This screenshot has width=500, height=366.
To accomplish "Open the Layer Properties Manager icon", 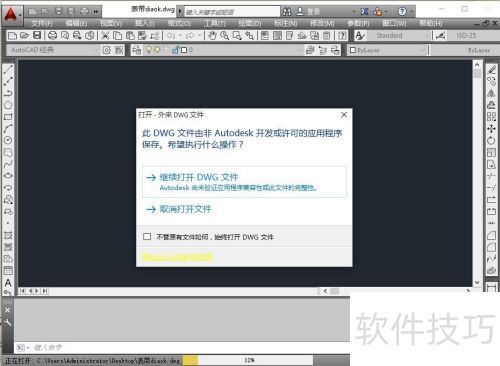I will pos(136,50).
